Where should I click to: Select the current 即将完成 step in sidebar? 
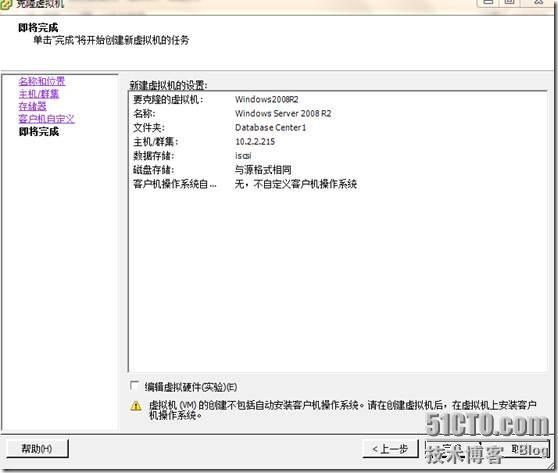pos(39,132)
